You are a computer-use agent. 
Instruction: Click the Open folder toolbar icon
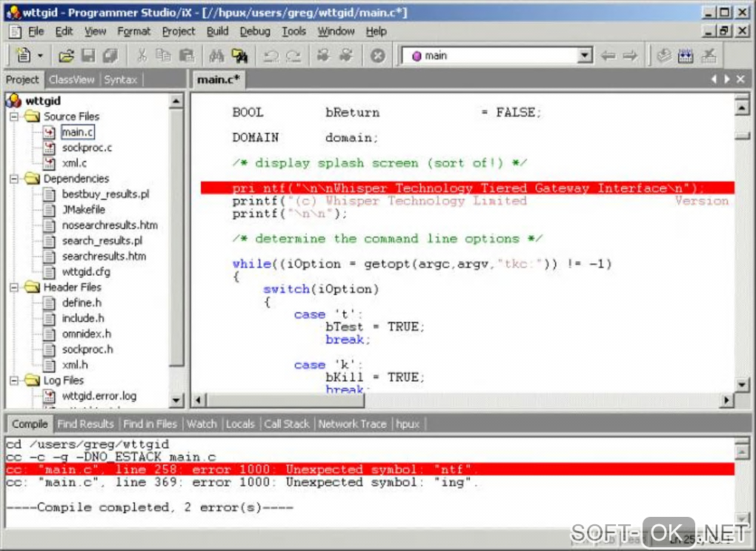[x=66, y=56]
